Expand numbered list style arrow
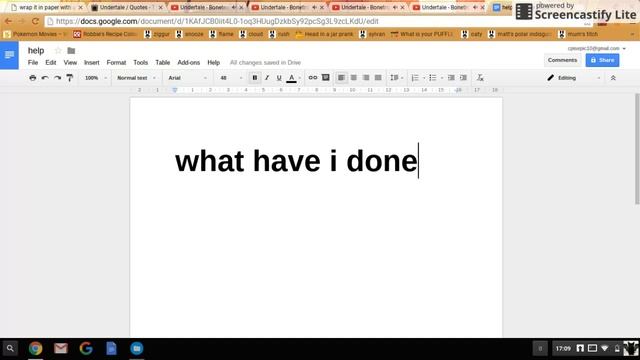 (424, 78)
